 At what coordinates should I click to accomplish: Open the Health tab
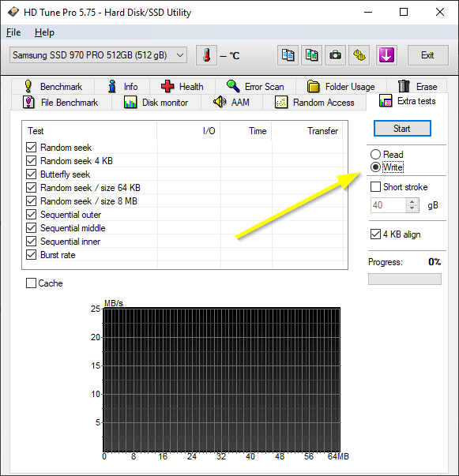pos(182,87)
